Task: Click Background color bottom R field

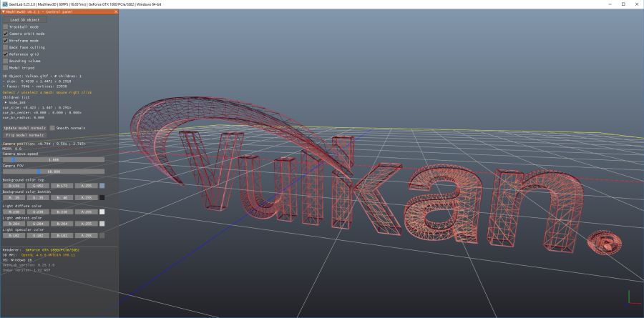Action: [14, 198]
